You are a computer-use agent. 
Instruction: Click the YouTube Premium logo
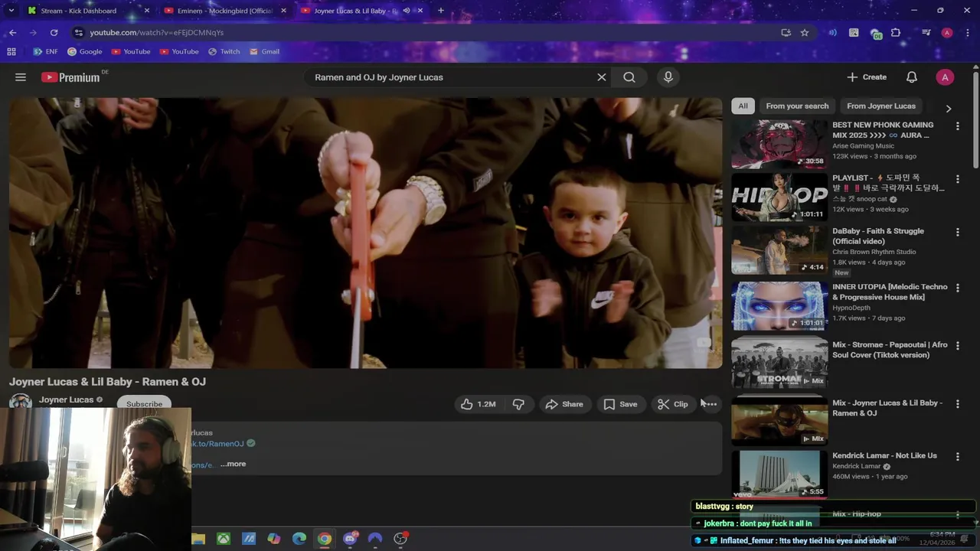pyautogui.click(x=70, y=77)
